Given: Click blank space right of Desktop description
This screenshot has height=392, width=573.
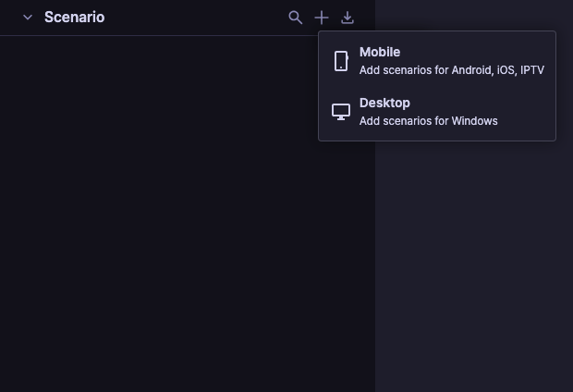Looking at the screenshot, I should [x=527, y=121].
